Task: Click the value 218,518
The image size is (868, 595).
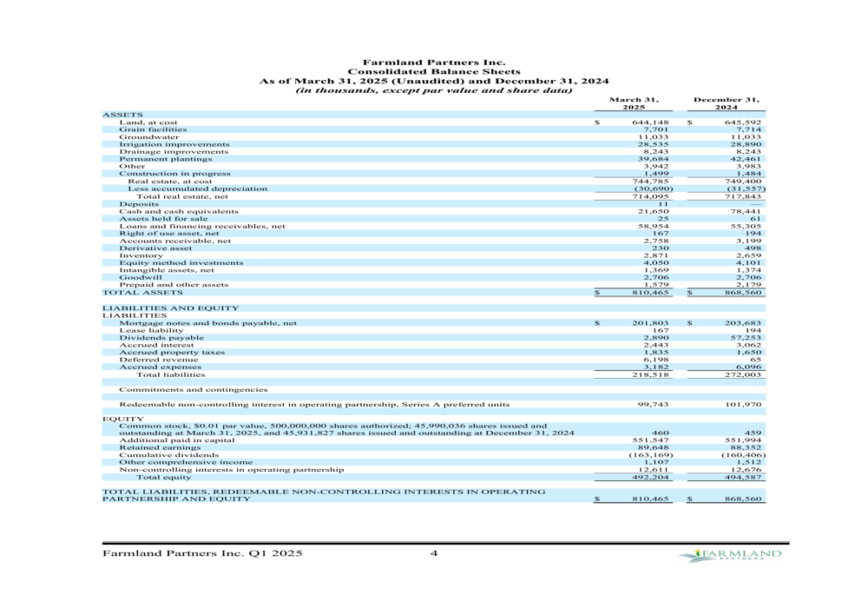Action: tap(650, 375)
